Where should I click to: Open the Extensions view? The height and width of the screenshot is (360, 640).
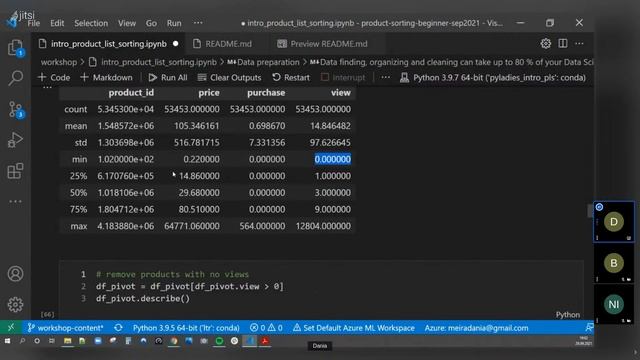16,171
